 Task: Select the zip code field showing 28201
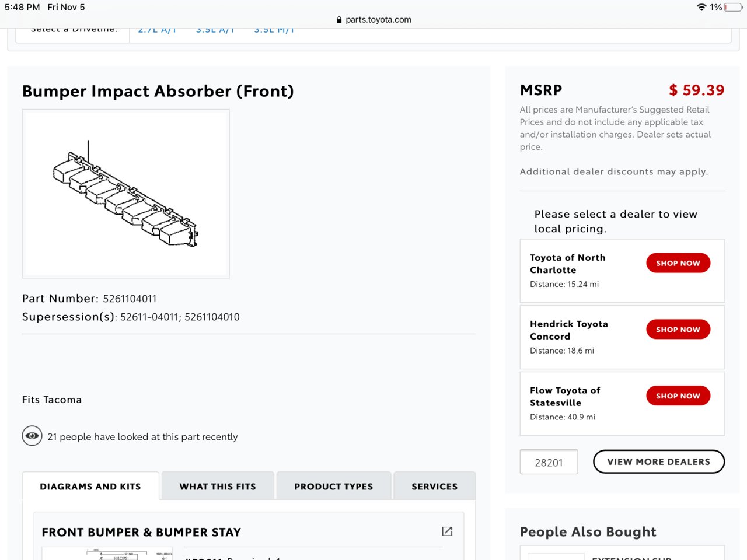coord(549,462)
